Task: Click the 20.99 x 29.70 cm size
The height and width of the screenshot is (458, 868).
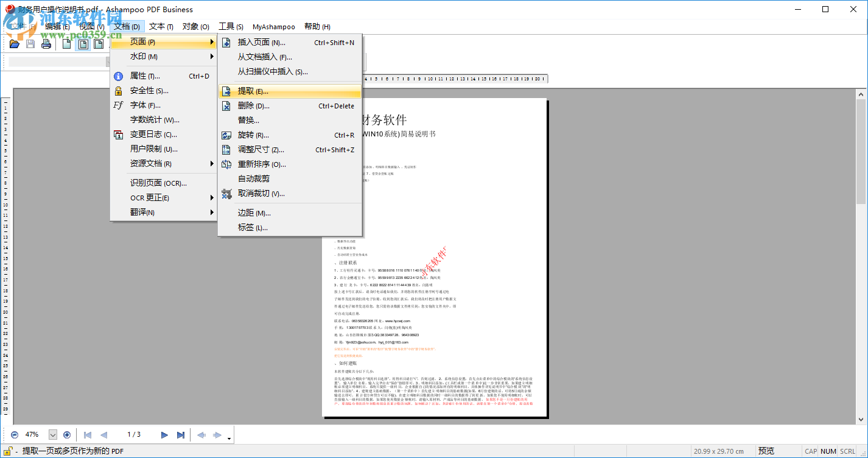Action: 718,451
